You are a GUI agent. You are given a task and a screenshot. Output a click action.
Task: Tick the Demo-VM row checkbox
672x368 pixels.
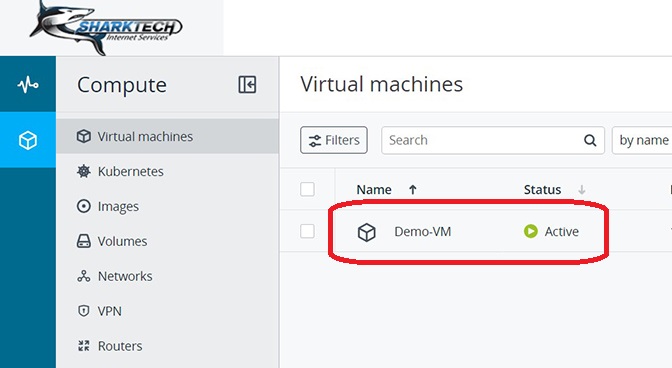click(307, 231)
